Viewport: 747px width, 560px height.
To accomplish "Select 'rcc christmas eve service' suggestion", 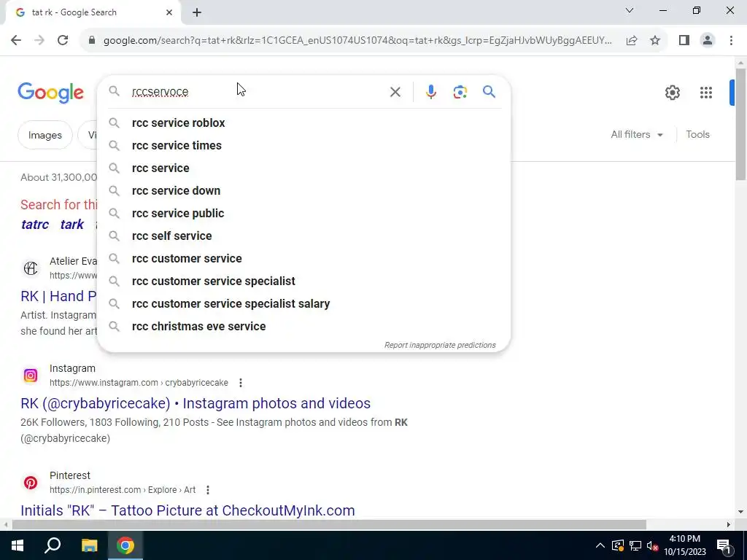I will (303, 326).
